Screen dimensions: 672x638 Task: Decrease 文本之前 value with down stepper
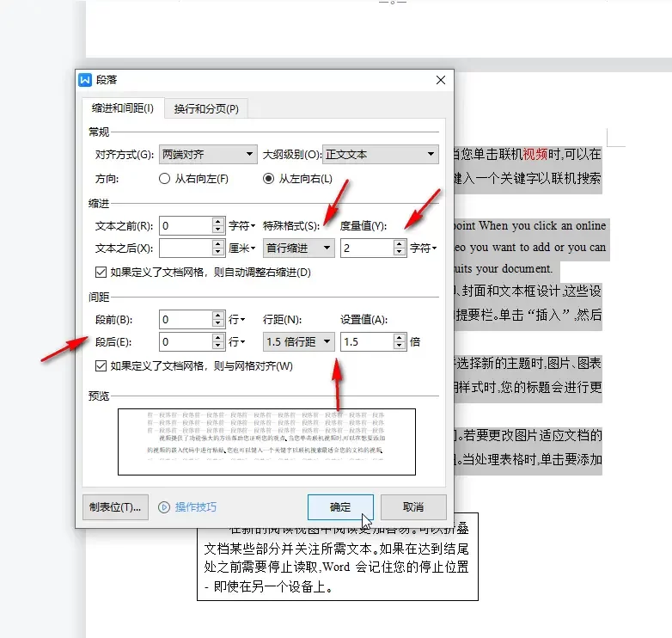pyautogui.click(x=218, y=230)
